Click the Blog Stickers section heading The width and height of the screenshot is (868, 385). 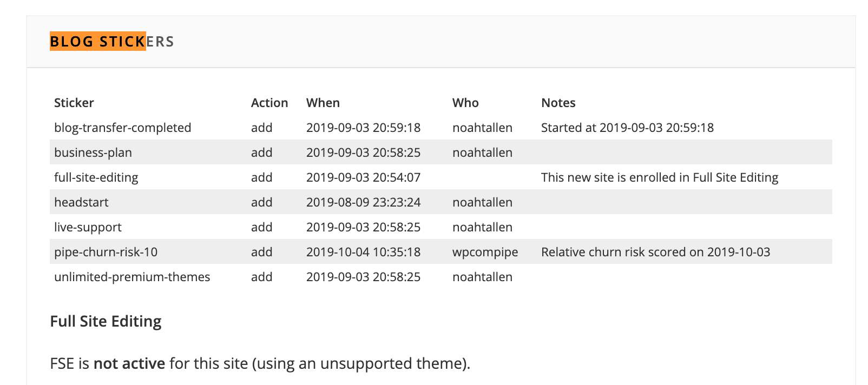112,42
